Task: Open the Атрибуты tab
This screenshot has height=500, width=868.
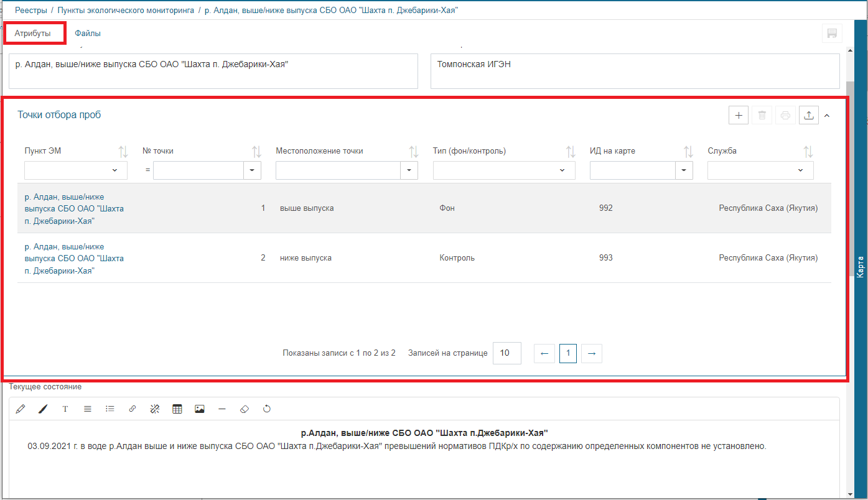Action: tap(33, 34)
